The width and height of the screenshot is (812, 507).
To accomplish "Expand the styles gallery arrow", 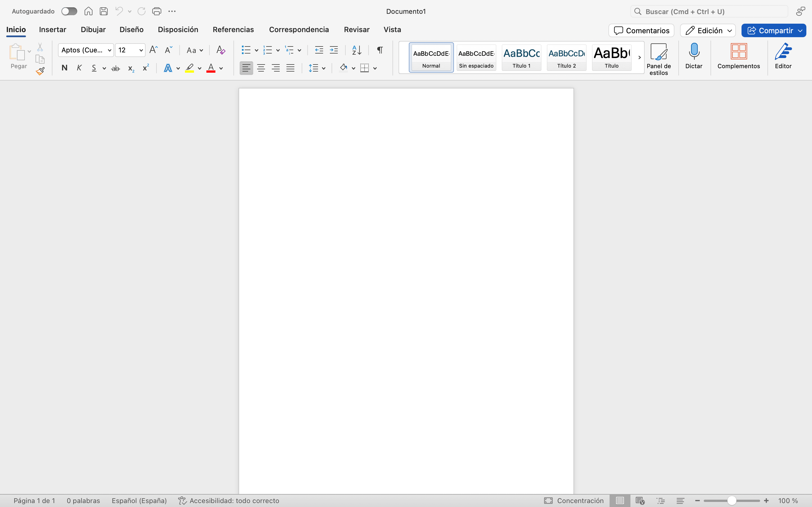I will (x=639, y=57).
